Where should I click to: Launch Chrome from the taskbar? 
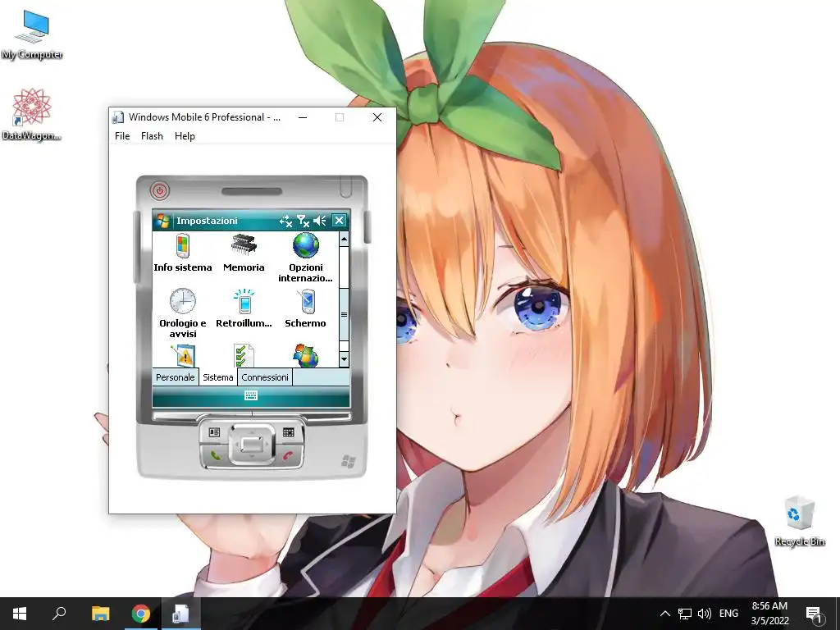pyautogui.click(x=140, y=614)
